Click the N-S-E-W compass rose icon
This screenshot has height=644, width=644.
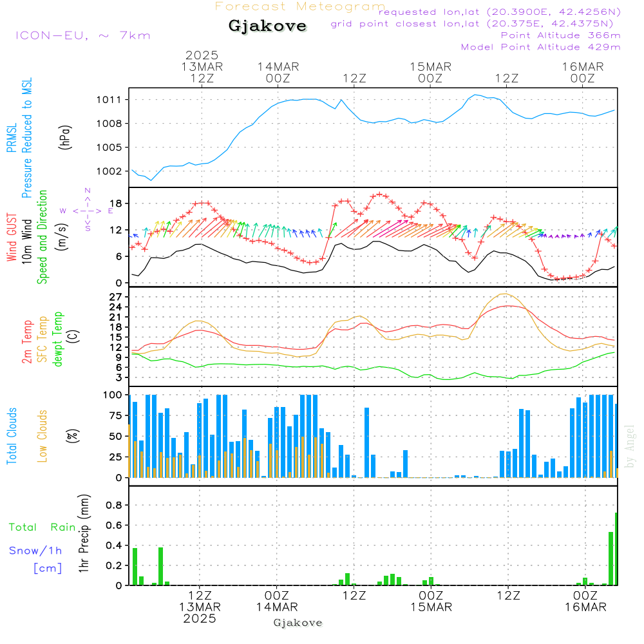pyautogui.click(x=88, y=211)
